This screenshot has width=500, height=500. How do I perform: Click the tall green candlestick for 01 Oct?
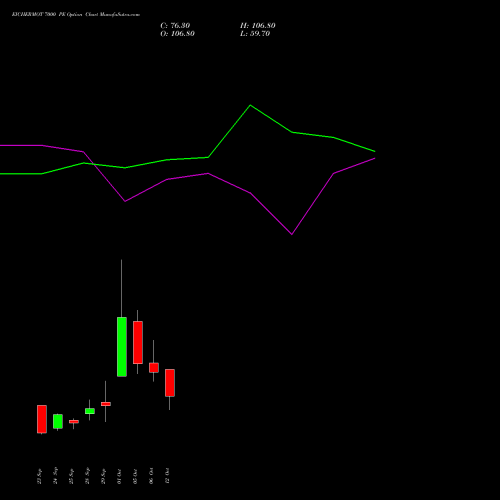tap(122, 347)
